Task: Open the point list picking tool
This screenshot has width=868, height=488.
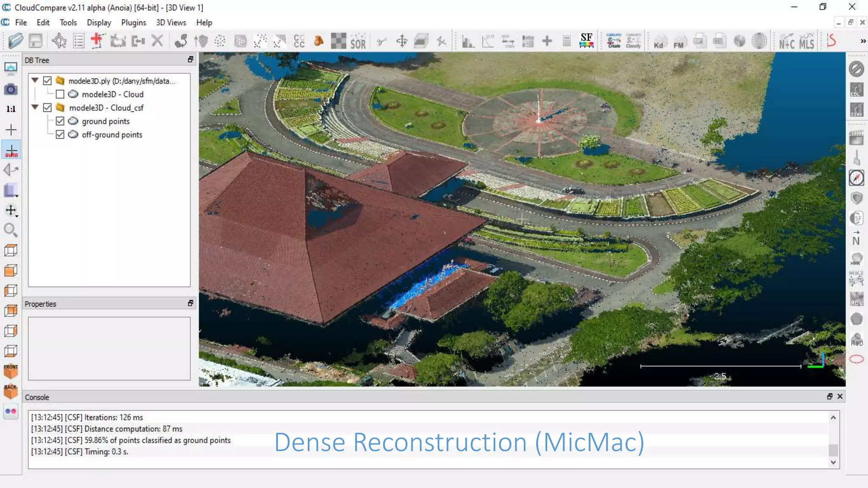Action: pos(78,41)
